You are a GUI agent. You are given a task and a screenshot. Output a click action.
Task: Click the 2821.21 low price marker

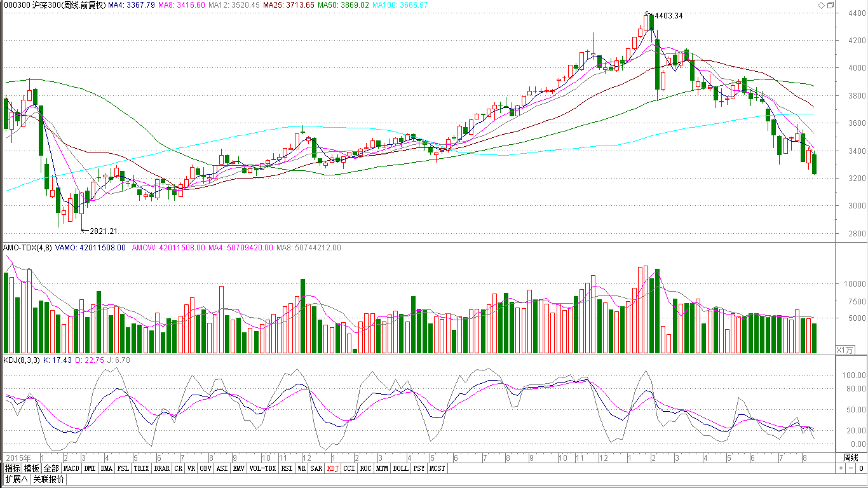tap(104, 231)
